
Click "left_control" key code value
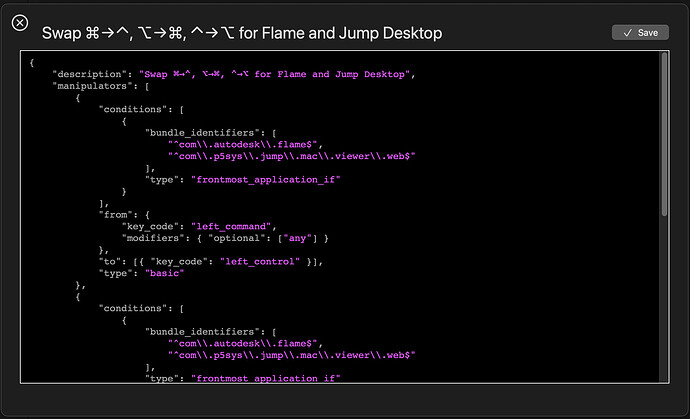260,261
